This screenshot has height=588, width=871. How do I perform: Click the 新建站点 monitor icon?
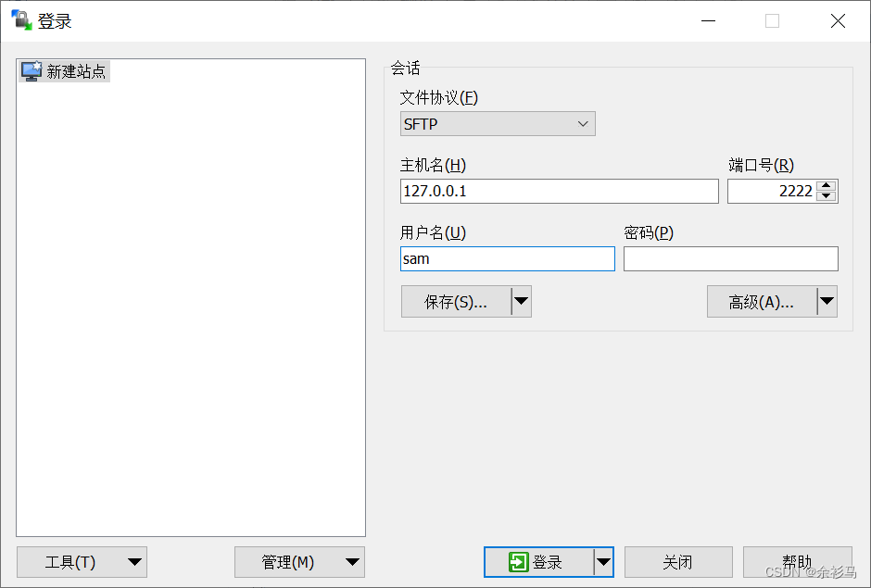point(32,71)
